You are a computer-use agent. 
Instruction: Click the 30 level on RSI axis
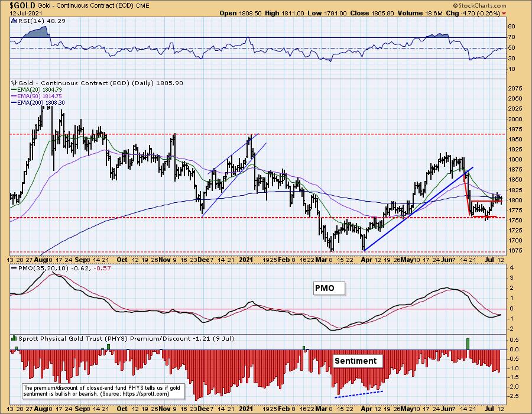click(x=512, y=59)
